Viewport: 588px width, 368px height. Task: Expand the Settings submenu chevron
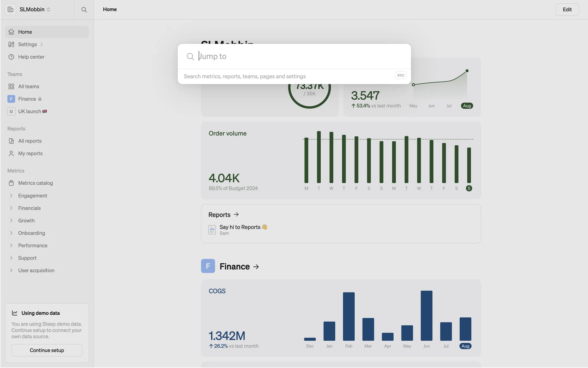click(41, 44)
